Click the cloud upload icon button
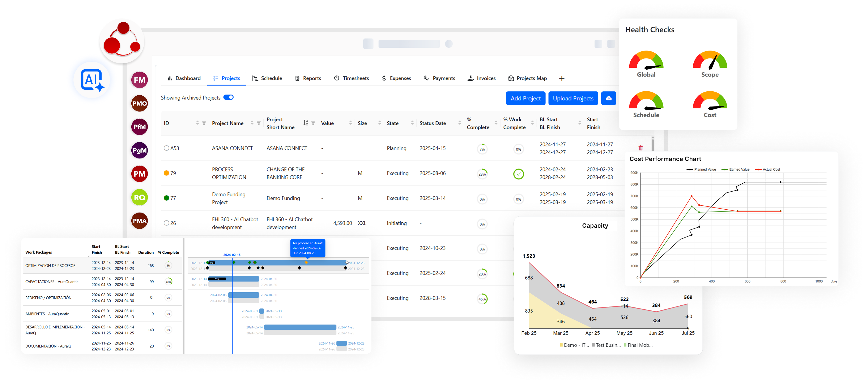 point(609,98)
